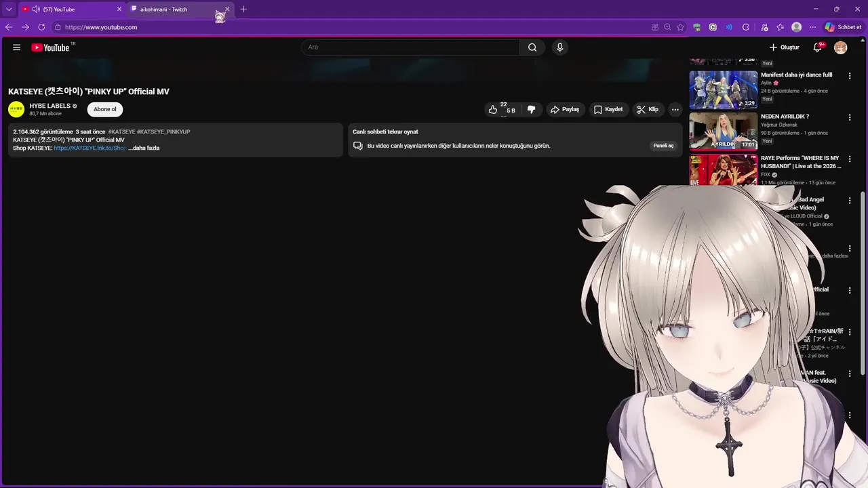Open browser profile avatar
This screenshot has height=488, width=868.
pyautogui.click(x=797, y=27)
